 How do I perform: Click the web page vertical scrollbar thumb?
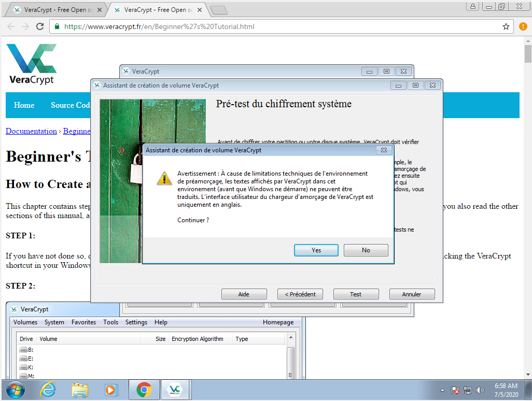click(x=527, y=54)
